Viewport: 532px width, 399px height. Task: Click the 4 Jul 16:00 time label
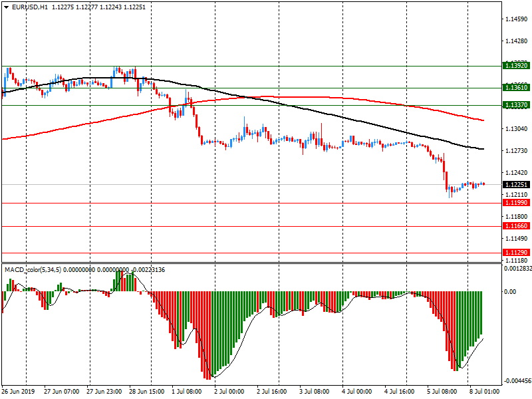[x=400, y=392]
